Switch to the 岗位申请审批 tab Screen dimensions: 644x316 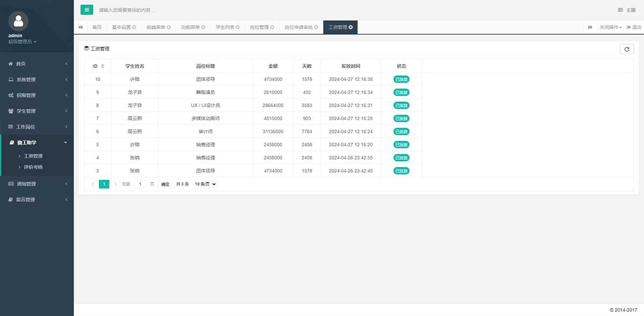click(x=301, y=27)
